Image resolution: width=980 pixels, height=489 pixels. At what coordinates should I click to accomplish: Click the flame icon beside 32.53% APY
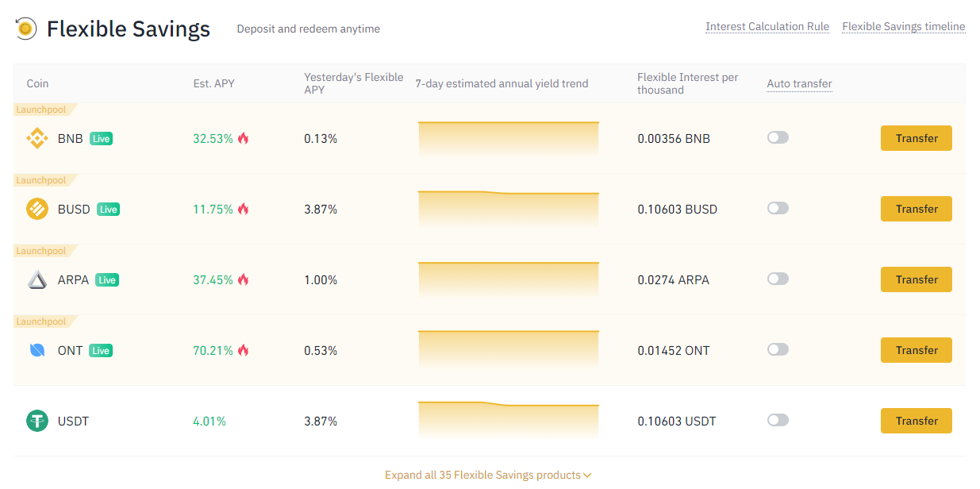pyautogui.click(x=243, y=138)
